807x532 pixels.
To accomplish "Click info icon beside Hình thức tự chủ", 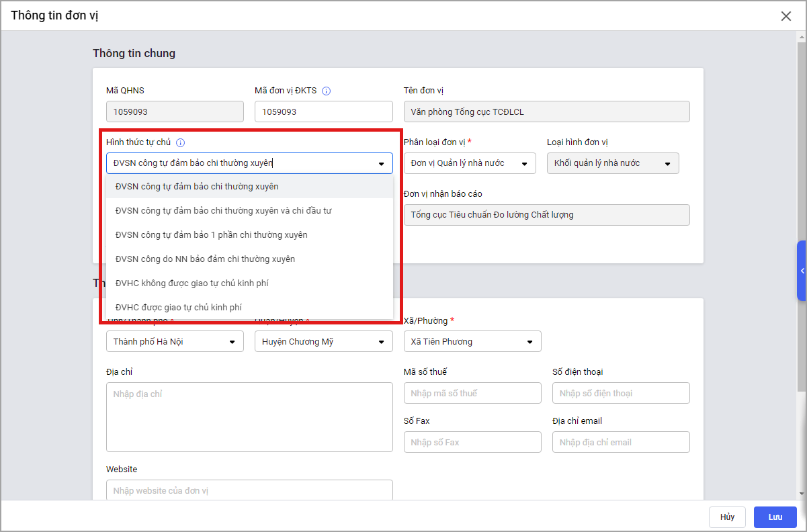I will [180, 142].
